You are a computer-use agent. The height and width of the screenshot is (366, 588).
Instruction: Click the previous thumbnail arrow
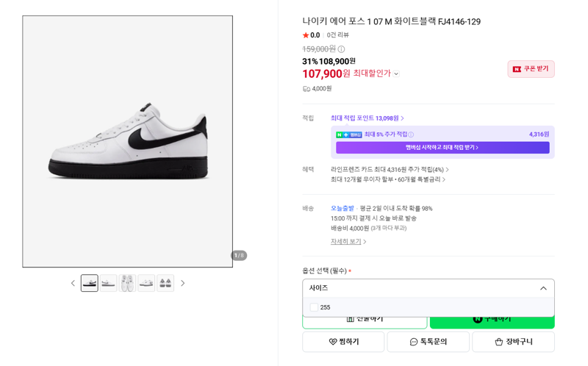click(73, 283)
